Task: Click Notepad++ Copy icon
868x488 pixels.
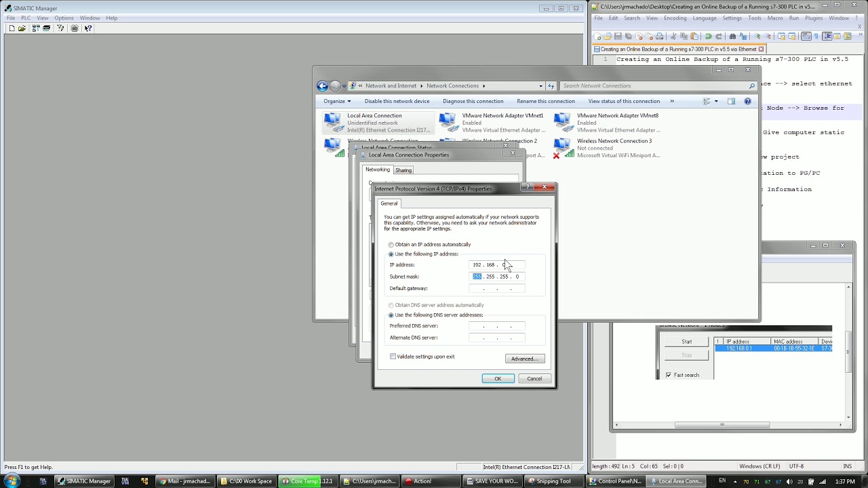Action: (684, 37)
